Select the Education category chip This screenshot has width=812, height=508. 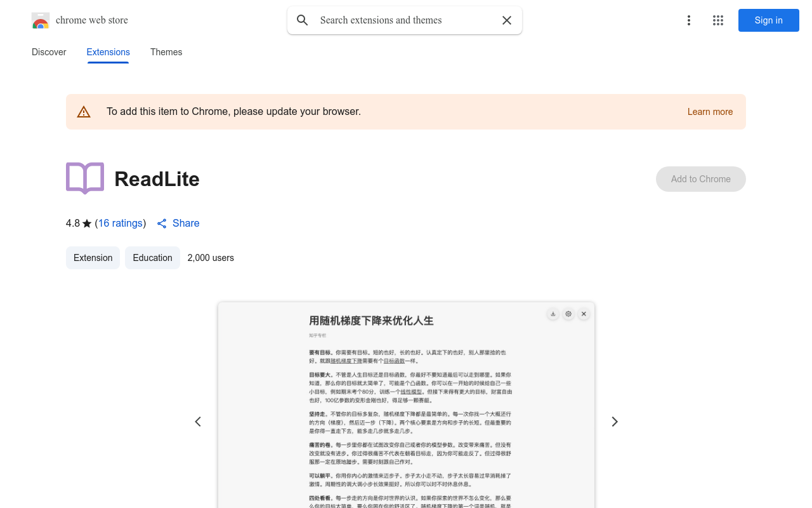pyautogui.click(x=152, y=258)
